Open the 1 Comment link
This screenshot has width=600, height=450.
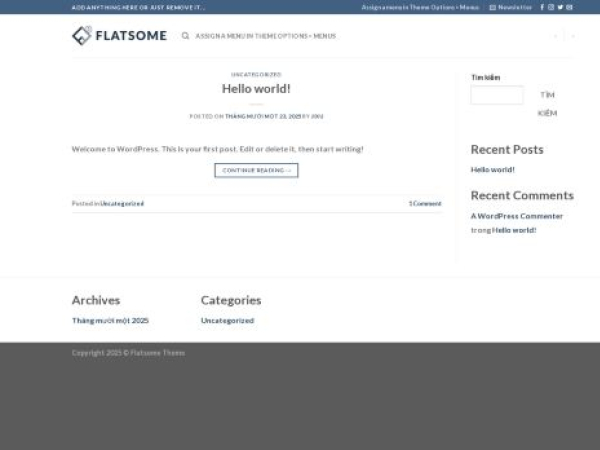point(424,203)
